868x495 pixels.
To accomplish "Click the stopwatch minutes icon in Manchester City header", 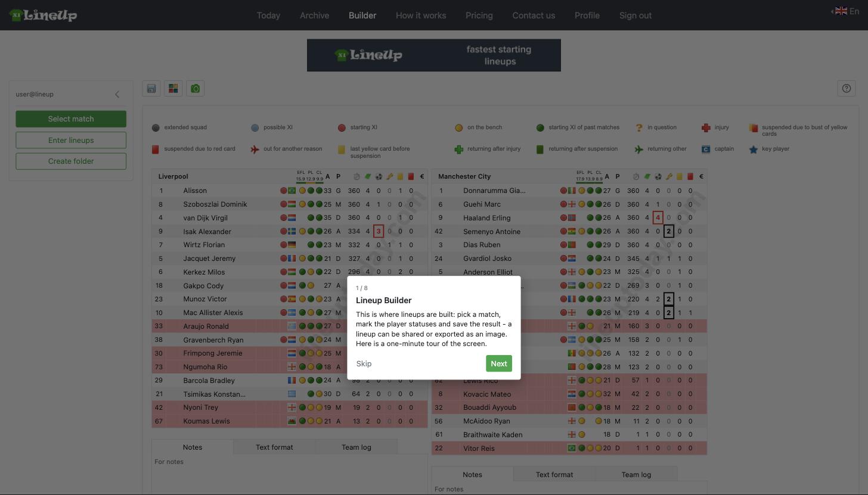I will pos(636,176).
